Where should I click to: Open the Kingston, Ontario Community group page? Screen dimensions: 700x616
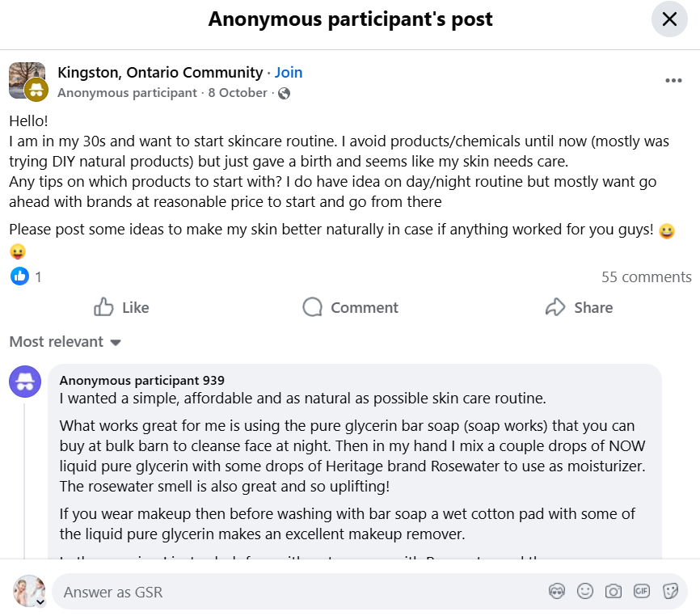160,72
